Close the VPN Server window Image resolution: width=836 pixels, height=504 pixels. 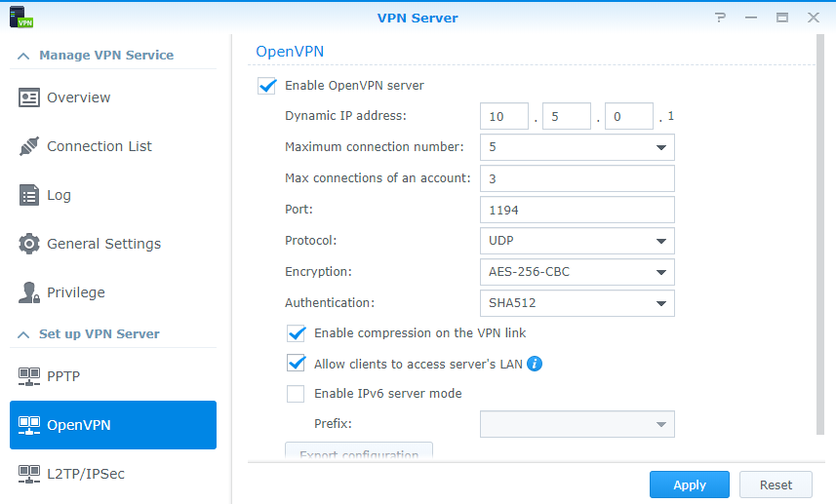point(813,18)
